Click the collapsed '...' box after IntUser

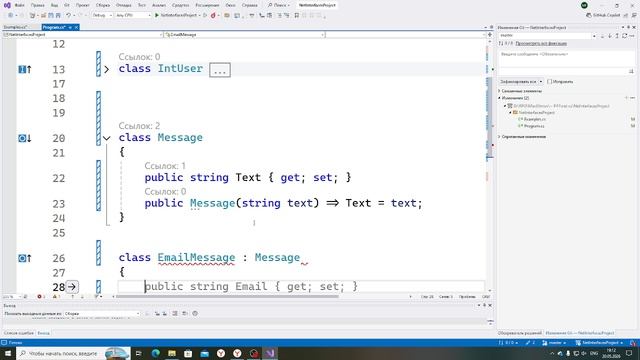tap(220, 70)
